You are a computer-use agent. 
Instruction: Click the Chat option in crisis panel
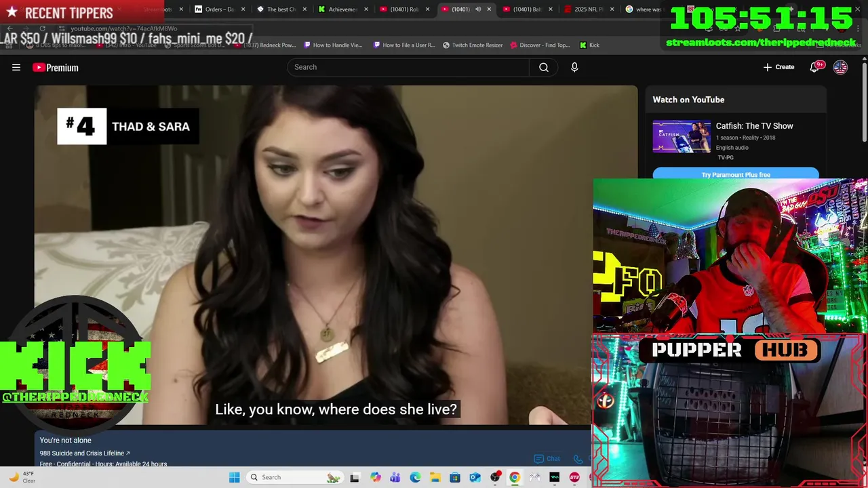547,459
